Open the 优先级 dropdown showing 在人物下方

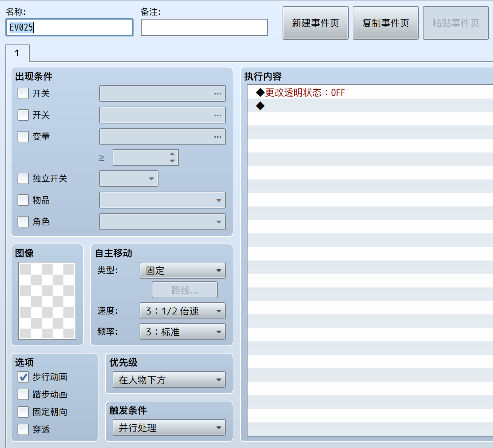(169, 380)
